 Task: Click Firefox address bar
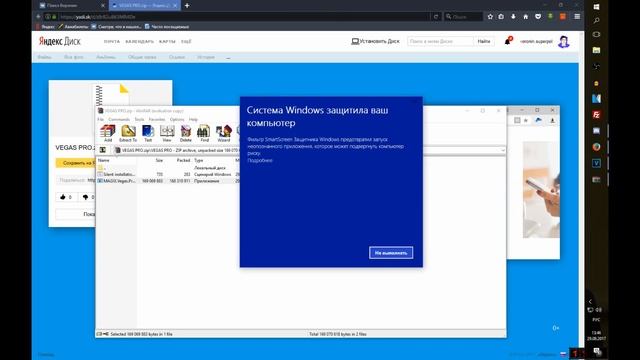pos(245,17)
